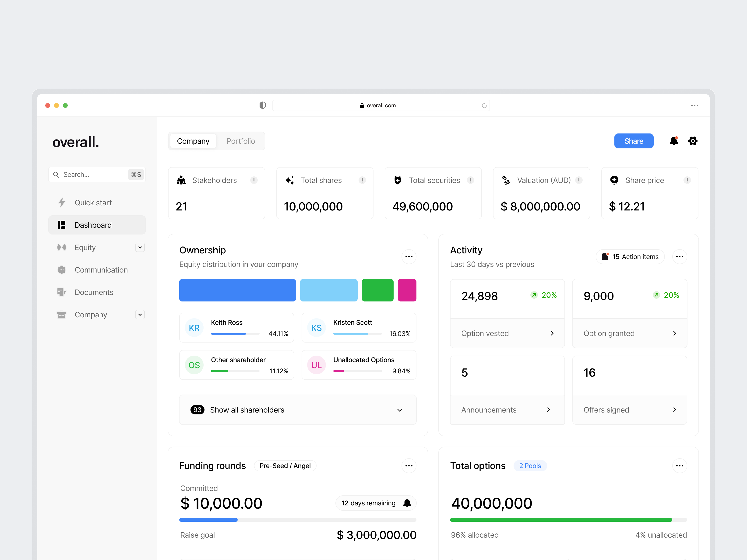Open the Ownership card options menu

(409, 256)
